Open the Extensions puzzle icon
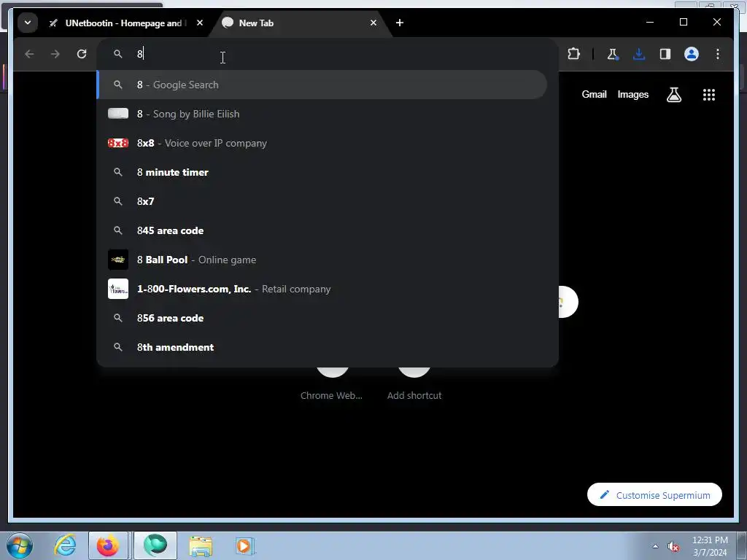The image size is (747, 560). (x=574, y=54)
